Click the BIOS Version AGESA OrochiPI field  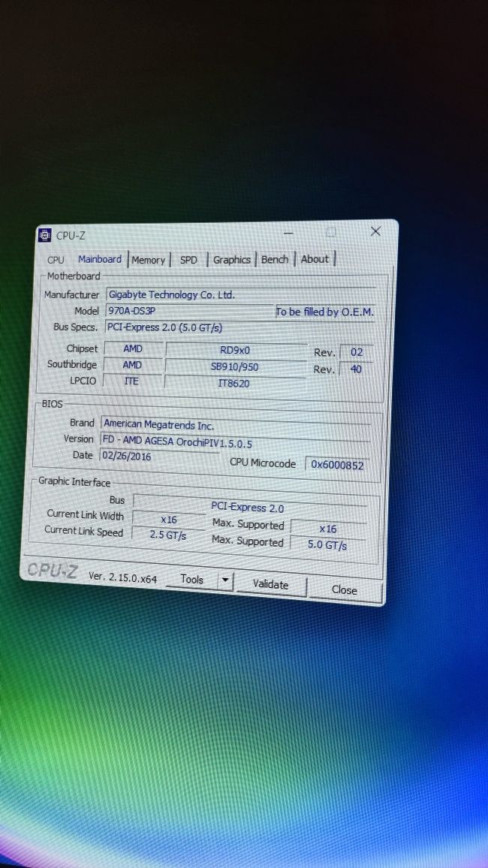click(235, 442)
